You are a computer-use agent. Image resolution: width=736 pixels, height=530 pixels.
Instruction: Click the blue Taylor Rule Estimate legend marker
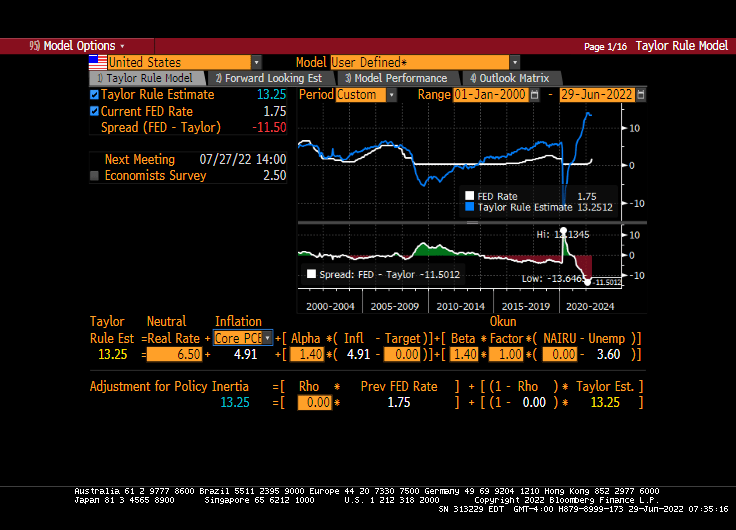pos(468,207)
